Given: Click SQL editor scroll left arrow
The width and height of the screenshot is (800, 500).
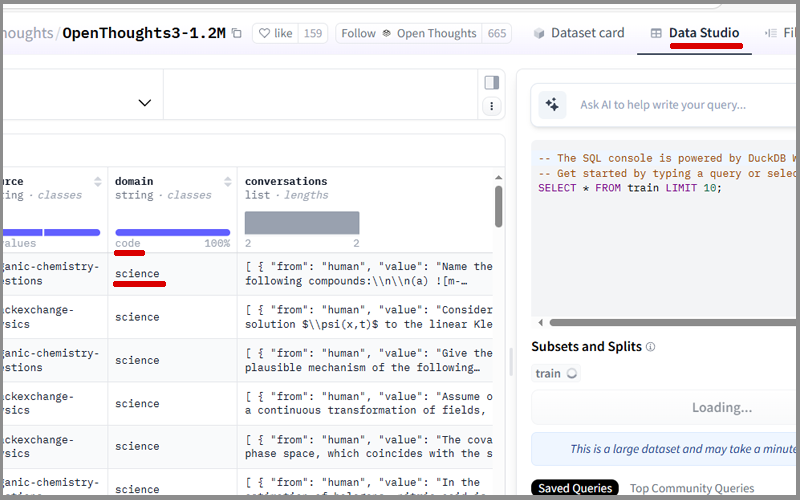Looking at the screenshot, I should coord(540,322).
